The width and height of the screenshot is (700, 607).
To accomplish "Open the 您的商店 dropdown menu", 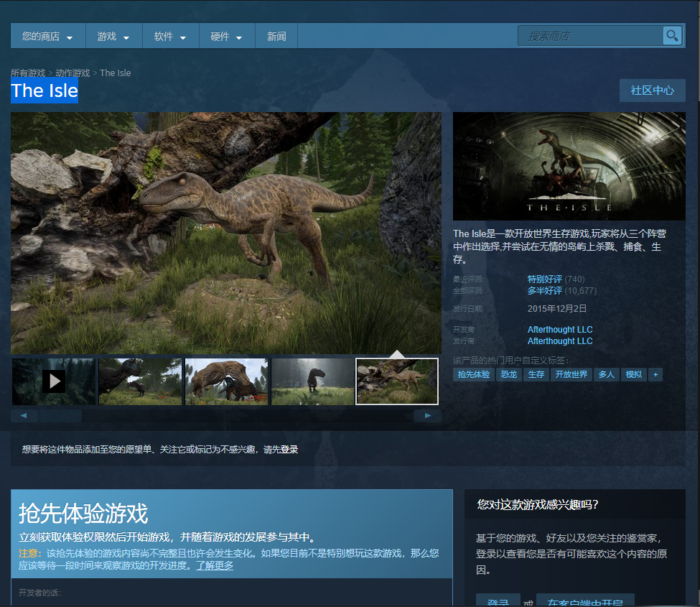I will coord(47,37).
